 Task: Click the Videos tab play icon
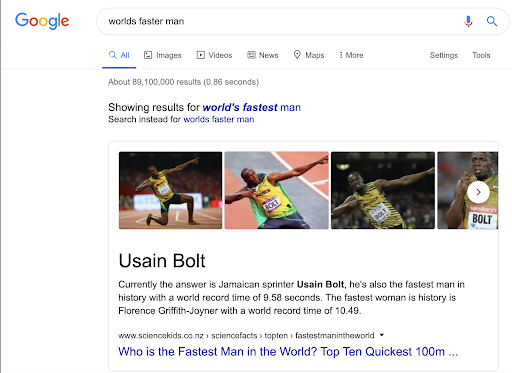click(x=201, y=55)
